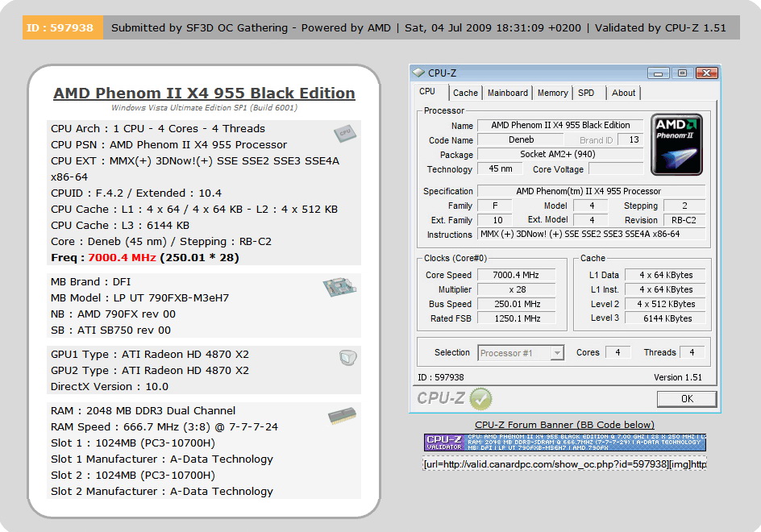761x532 pixels.
Task: Click the CPU-Z Forum Banner link
Action: [x=564, y=425]
